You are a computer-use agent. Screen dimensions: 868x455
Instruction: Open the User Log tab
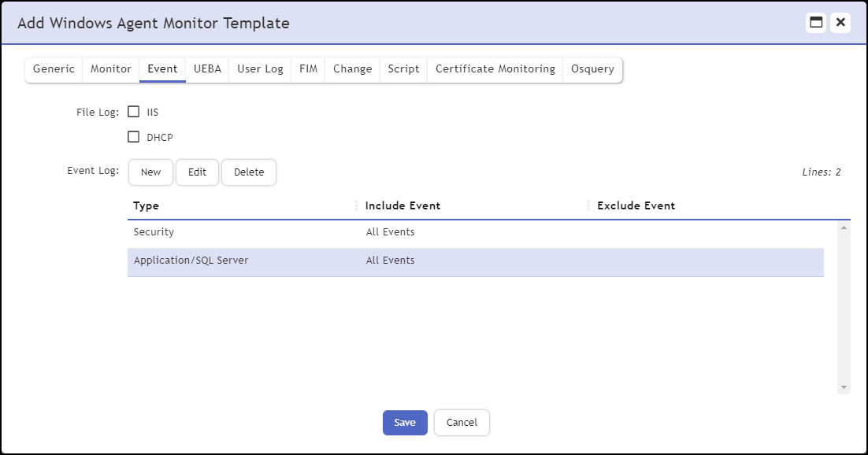(x=260, y=69)
